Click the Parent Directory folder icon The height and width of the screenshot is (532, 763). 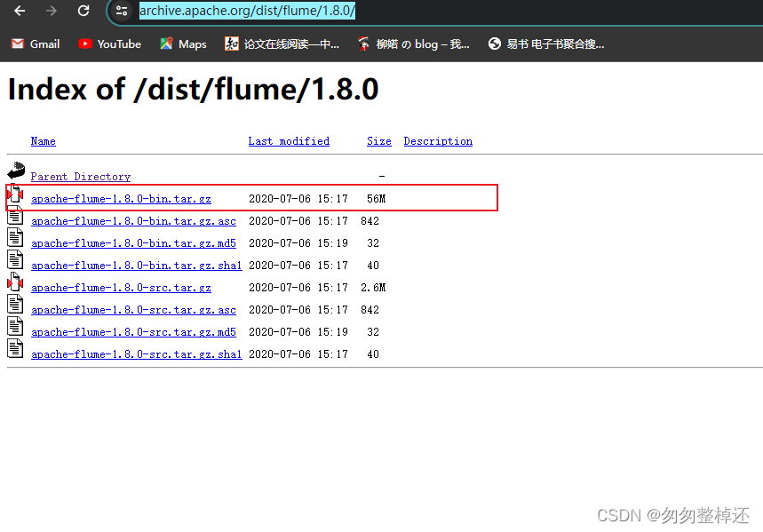click(15, 171)
